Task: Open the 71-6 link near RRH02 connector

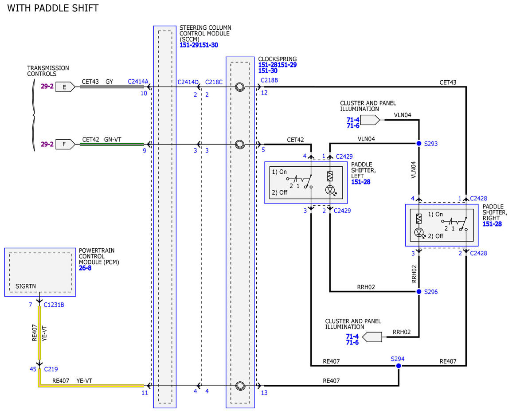Action: [352, 343]
